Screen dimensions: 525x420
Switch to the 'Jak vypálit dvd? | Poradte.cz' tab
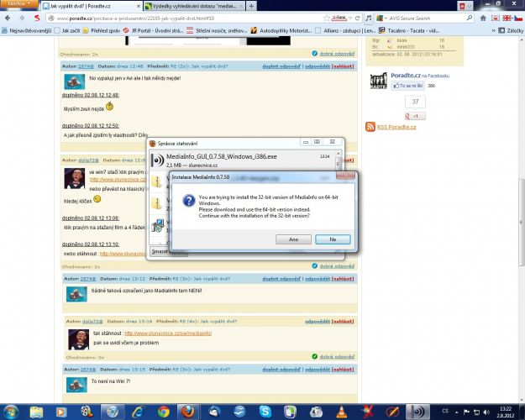[91, 6]
